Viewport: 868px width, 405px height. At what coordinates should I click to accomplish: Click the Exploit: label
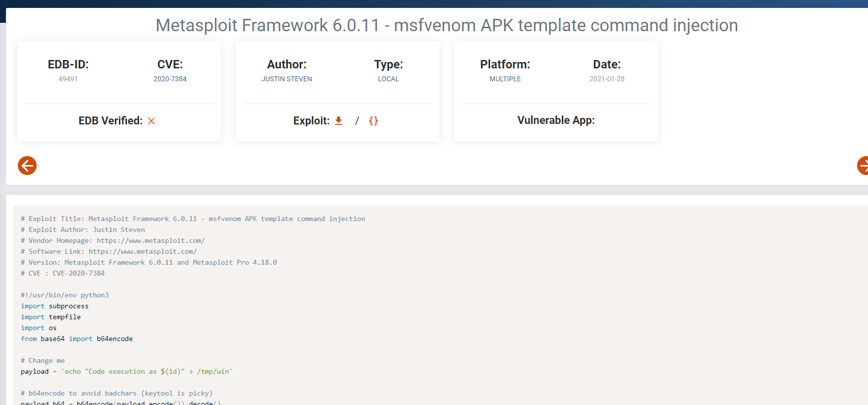tap(311, 120)
